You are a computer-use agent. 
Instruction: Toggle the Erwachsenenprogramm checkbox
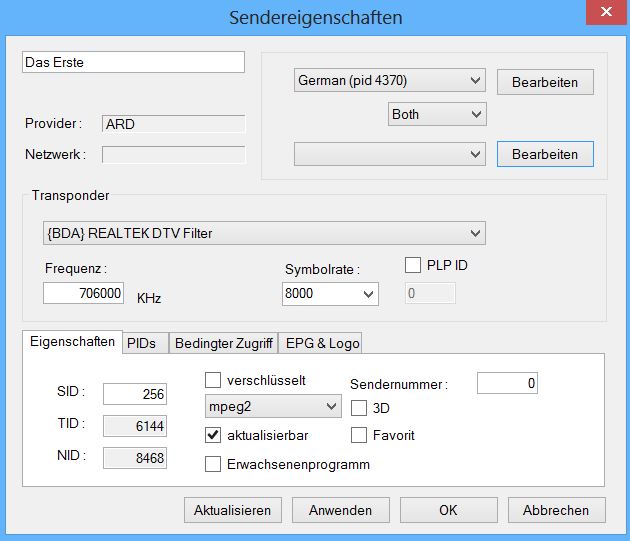(x=213, y=464)
